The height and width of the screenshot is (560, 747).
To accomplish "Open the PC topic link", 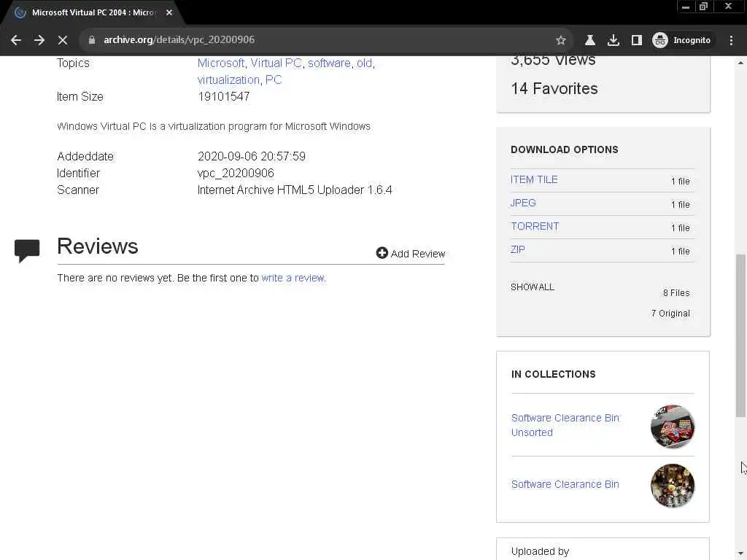I will [x=273, y=79].
